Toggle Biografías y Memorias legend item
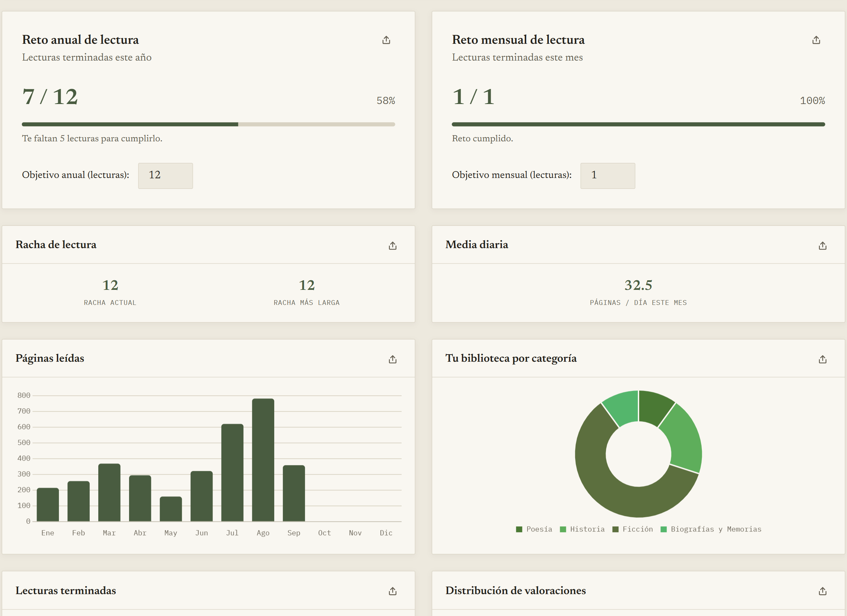The image size is (847, 616). [711, 529]
